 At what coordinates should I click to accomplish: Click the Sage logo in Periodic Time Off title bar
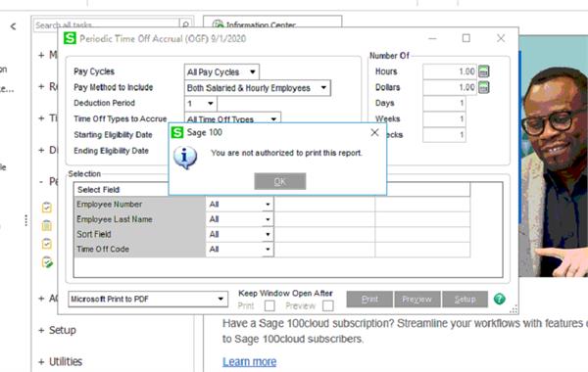click(70, 38)
